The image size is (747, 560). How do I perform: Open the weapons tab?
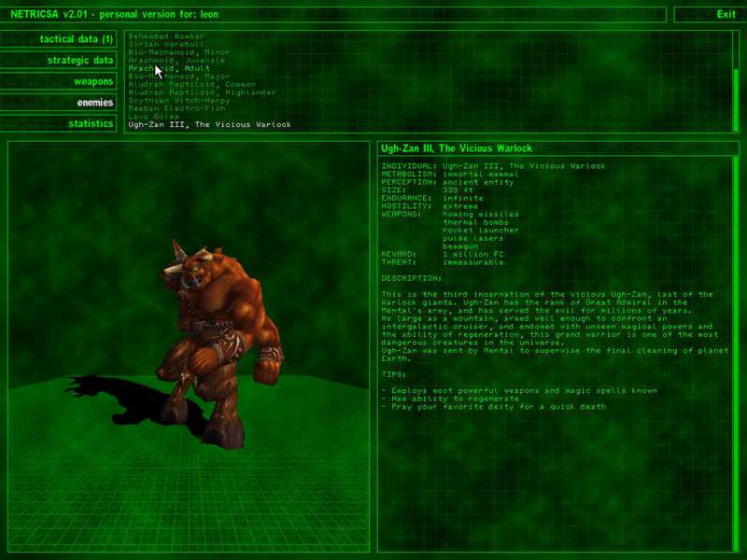(x=58, y=81)
